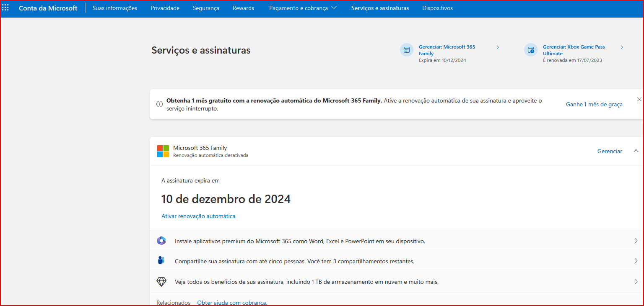Dismiss the free month promotion banner
Image resolution: width=644 pixels, height=306 pixels.
pyautogui.click(x=639, y=99)
